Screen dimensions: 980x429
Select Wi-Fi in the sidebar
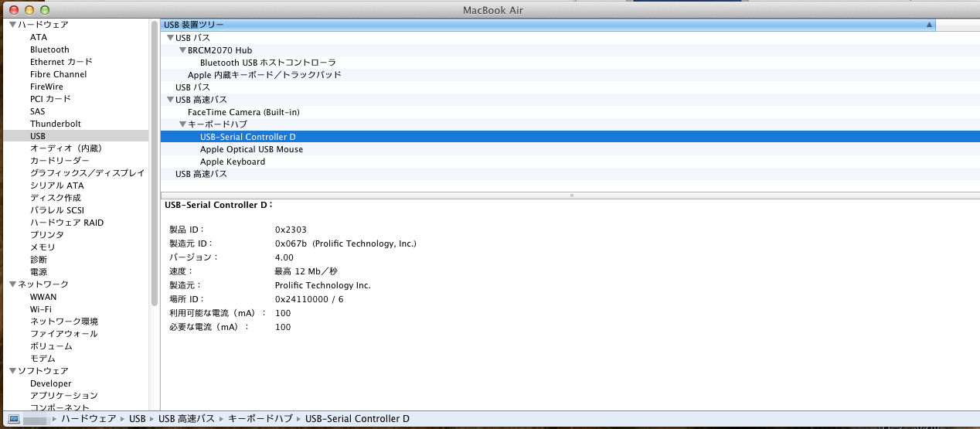coord(41,309)
